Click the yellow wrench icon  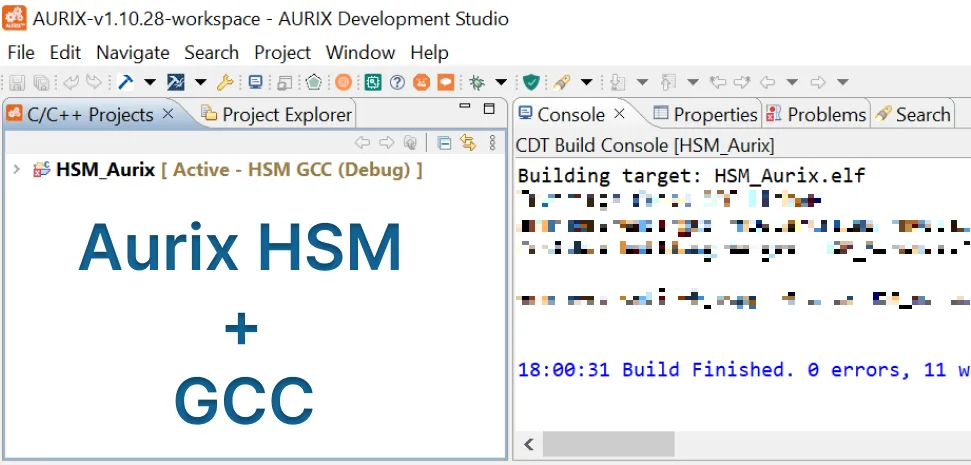224,82
